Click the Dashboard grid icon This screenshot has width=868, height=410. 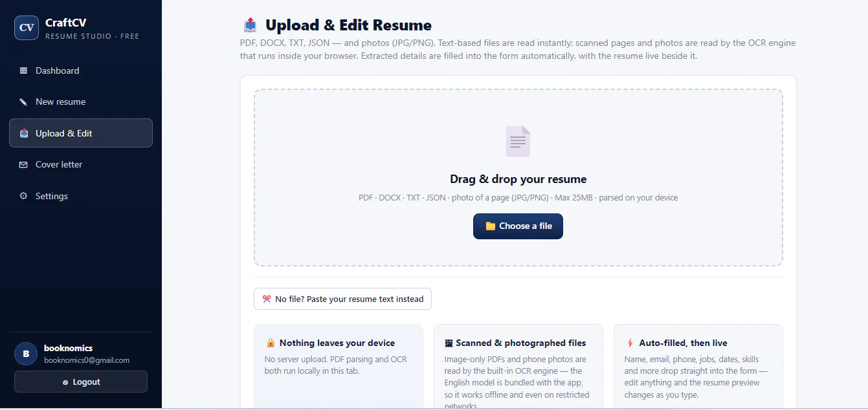tap(23, 70)
